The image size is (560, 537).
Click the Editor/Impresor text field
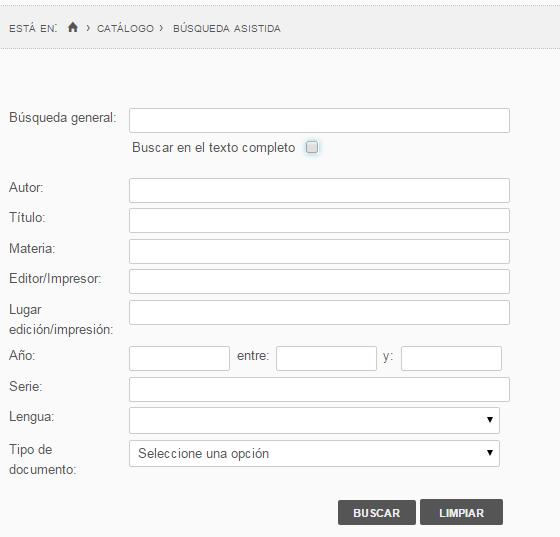pos(319,282)
